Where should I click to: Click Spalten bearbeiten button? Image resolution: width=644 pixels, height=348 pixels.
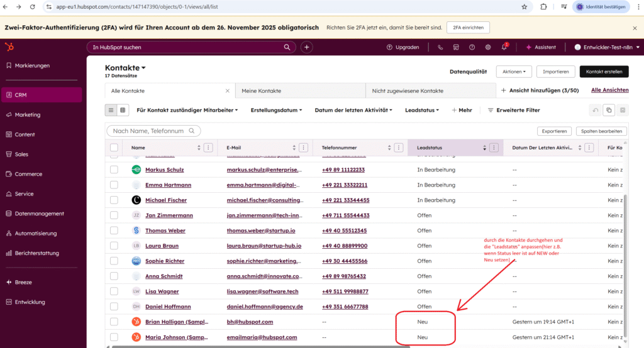pos(601,131)
